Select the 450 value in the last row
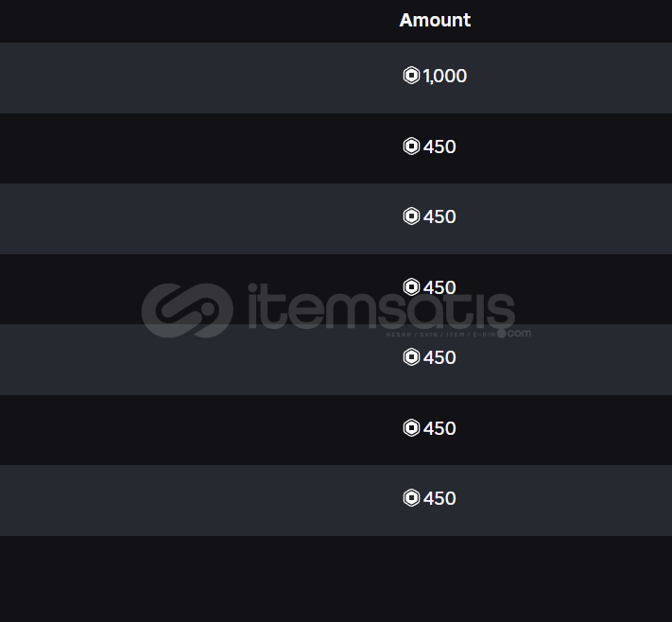This screenshot has height=622, width=672. [x=439, y=498]
